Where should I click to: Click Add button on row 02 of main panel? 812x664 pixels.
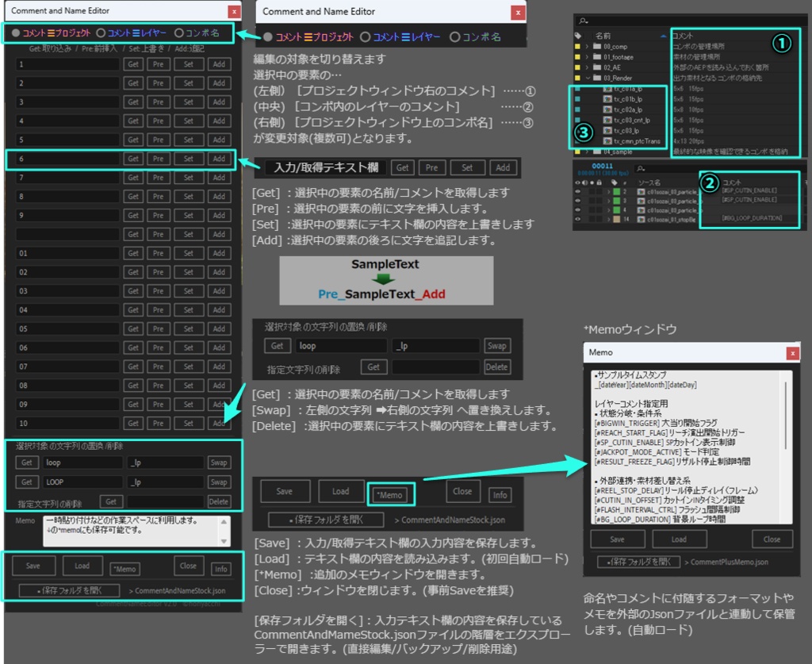pyautogui.click(x=219, y=272)
